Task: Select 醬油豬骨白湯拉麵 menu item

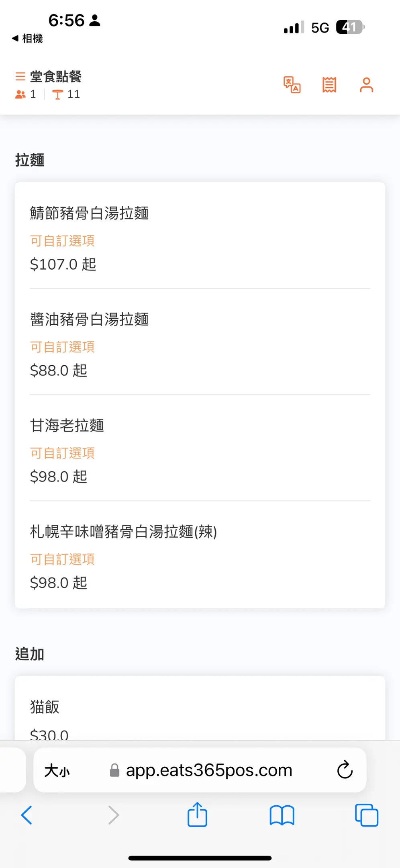Action: 89,319
